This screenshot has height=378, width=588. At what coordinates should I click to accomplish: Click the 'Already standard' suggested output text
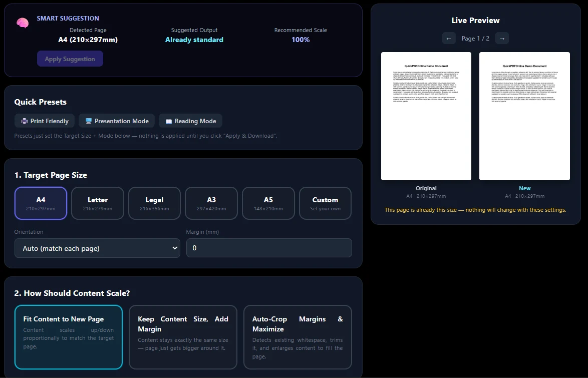[194, 40]
